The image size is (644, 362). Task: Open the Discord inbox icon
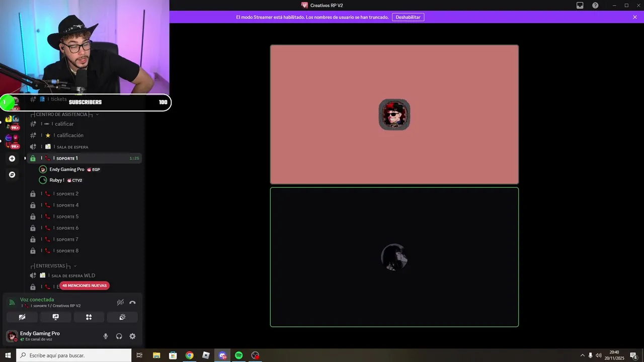click(580, 5)
